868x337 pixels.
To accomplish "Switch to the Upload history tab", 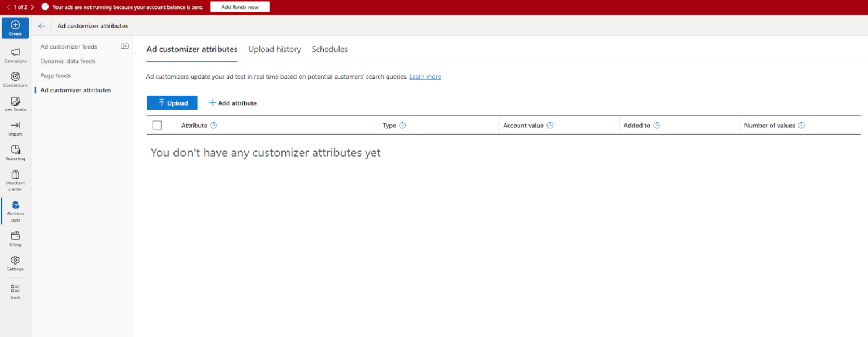I will point(274,49).
